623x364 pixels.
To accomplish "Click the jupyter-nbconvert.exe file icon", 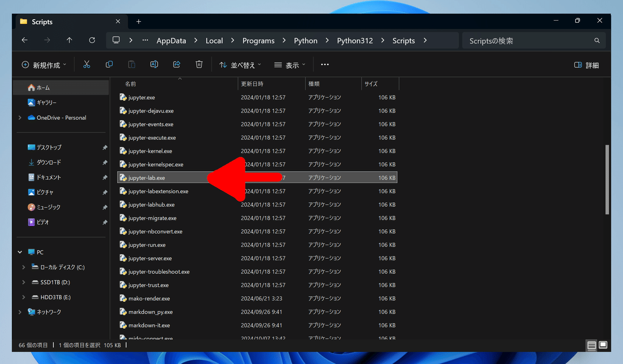I will coord(123,231).
